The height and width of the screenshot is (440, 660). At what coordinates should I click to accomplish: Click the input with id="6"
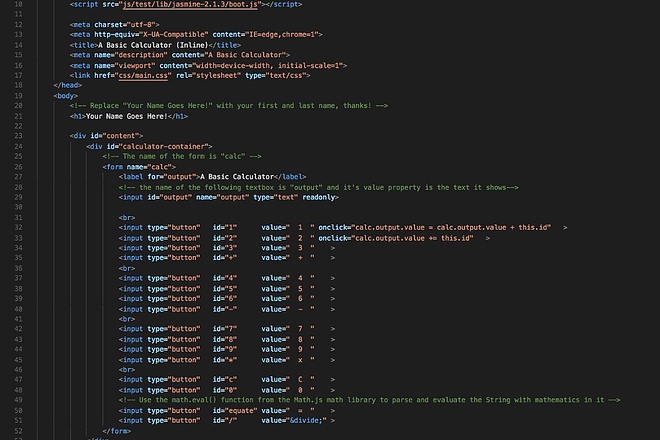point(226,299)
